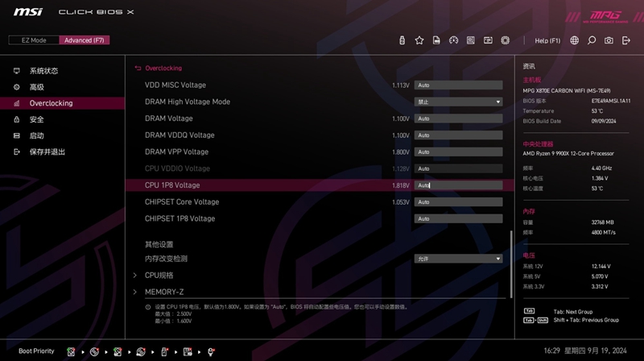Open the DRAM High Voltage Mode dropdown
Viewport: 644px width, 361px height.
[x=458, y=102]
